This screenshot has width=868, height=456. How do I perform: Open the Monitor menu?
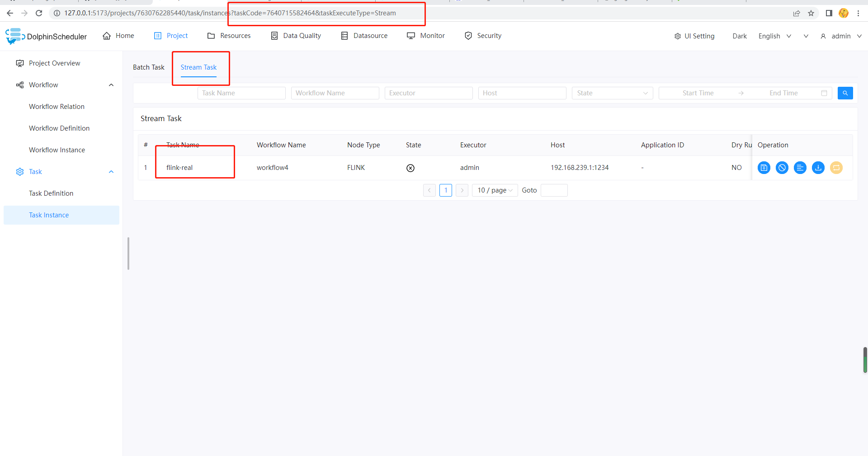426,36
